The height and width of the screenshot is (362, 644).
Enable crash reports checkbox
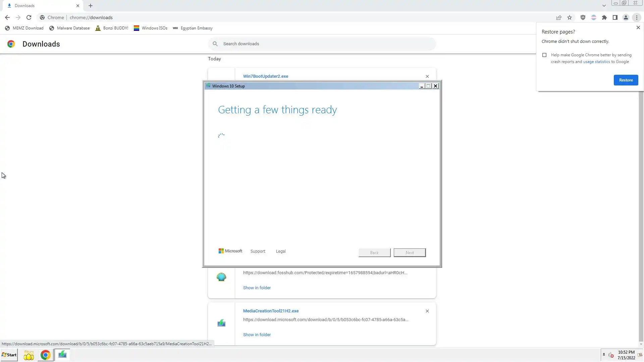pyautogui.click(x=544, y=55)
